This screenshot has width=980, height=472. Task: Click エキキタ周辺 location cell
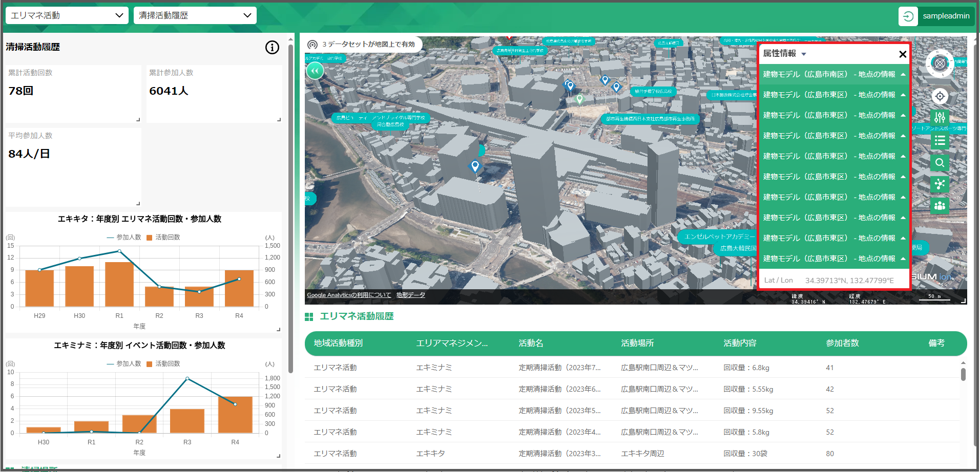[642, 454]
